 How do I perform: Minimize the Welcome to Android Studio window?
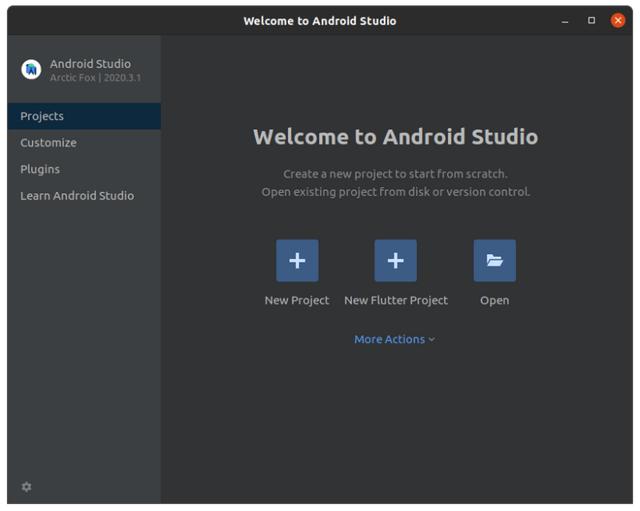[x=565, y=20]
